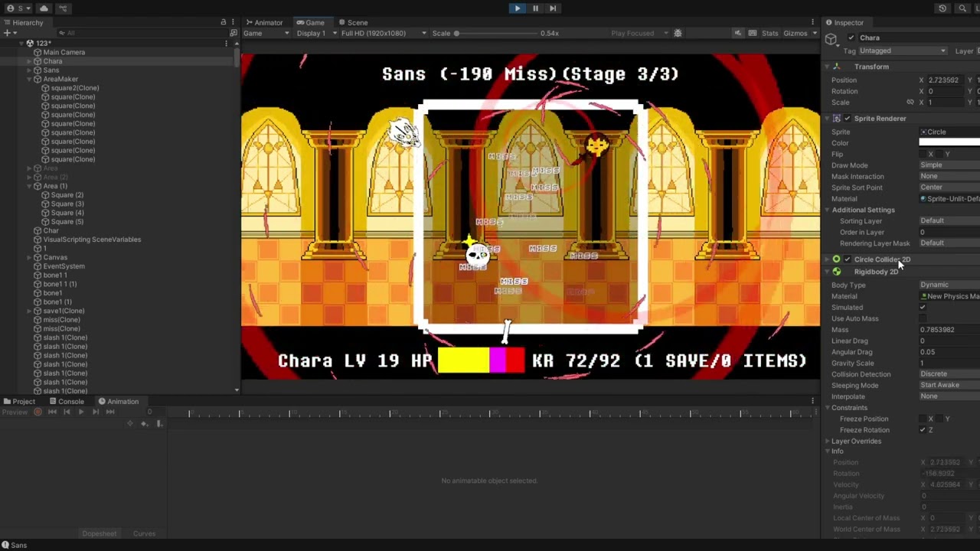Open the Game view mode dropdown
This screenshot has width=980, height=551.
pos(266,33)
